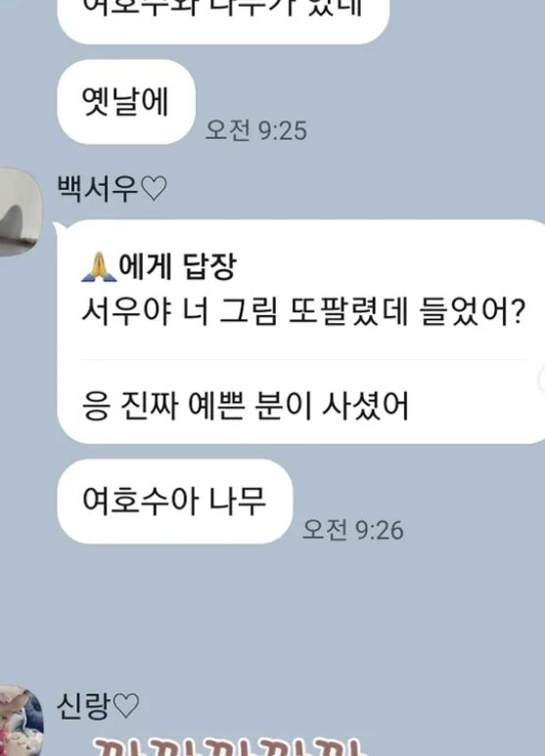The image size is (545, 756).
Task: Open 백서우's profile picture
Action: pyautogui.click(x=19, y=213)
